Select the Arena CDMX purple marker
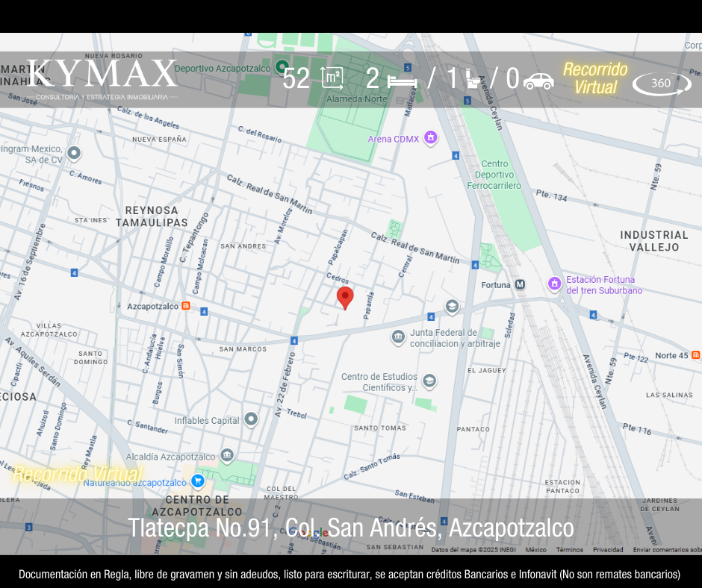Viewport: 702px width, 588px height. pyautogui.click(x=431, y=137)
